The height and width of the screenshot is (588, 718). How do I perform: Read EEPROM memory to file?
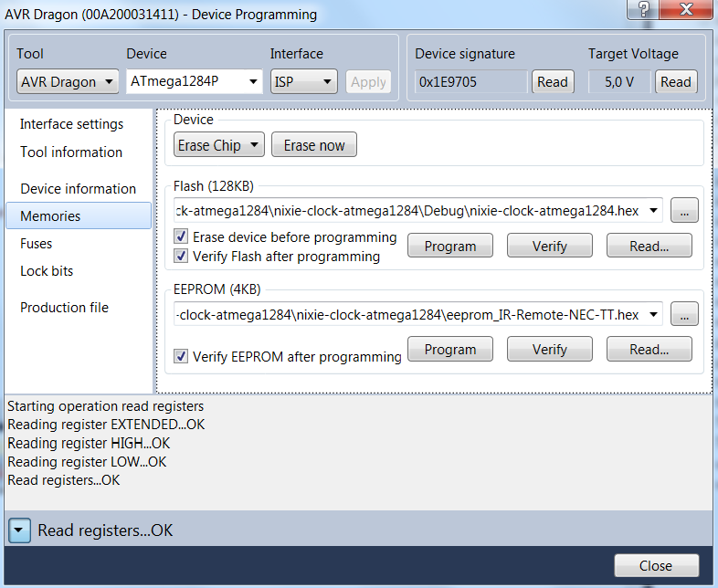pos(649,349)
